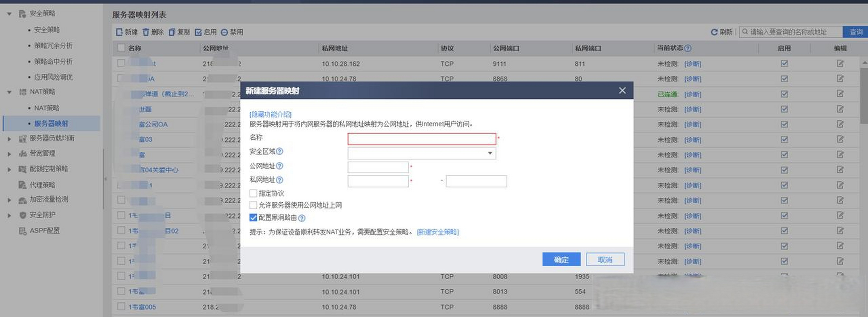Open help icon next to 安全区域
Image resolution: width=868 pixels, height=317 pixels.
280,151
